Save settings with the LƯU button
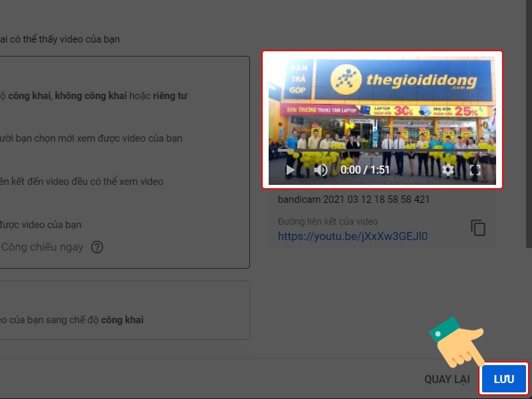 (503, 379)
